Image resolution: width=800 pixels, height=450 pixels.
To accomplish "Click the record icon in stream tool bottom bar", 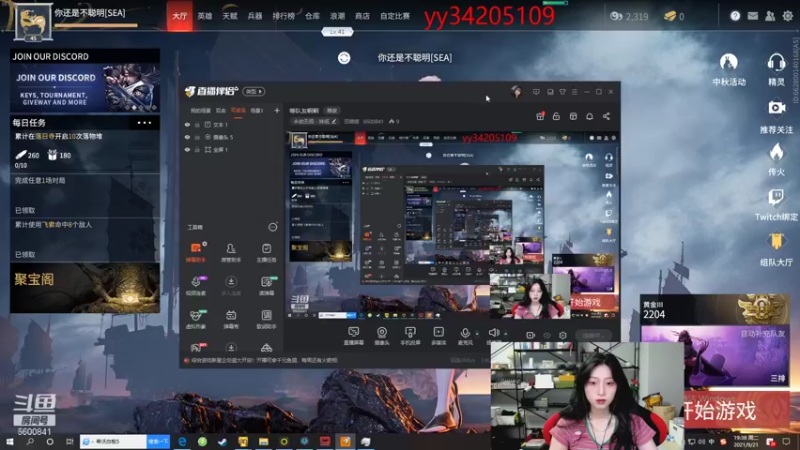I will click(530, 335).
